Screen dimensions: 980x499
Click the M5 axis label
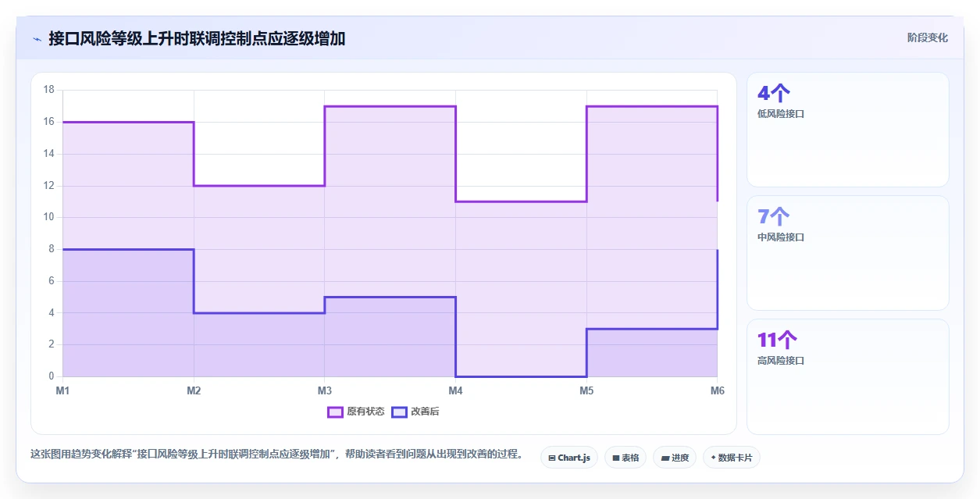click(586, 390)
